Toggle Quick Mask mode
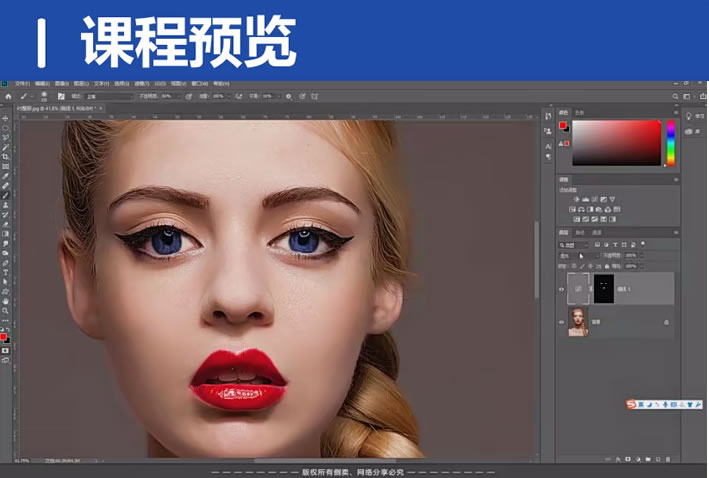The image size is (709, 478). (x=5, y=350)
